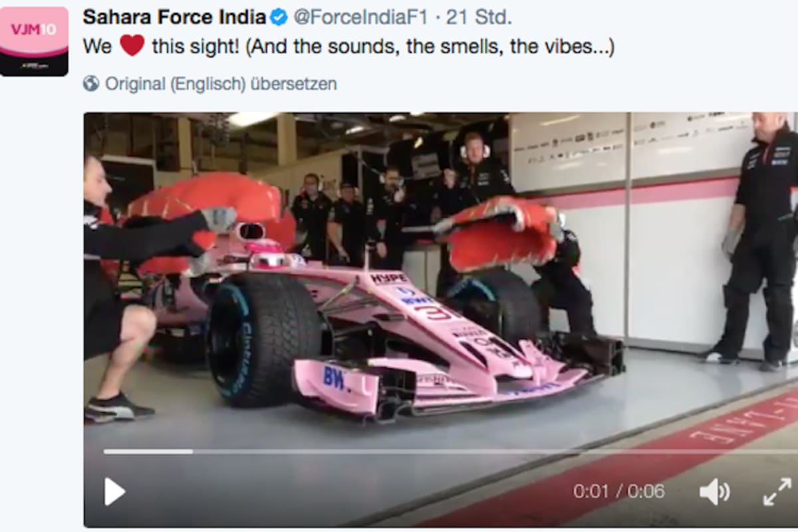The width and height of the screenshot is (798, 532).
Task: Open the 21 Std. timestamp link
Action: pyautogui.click(x=479, y=17)
